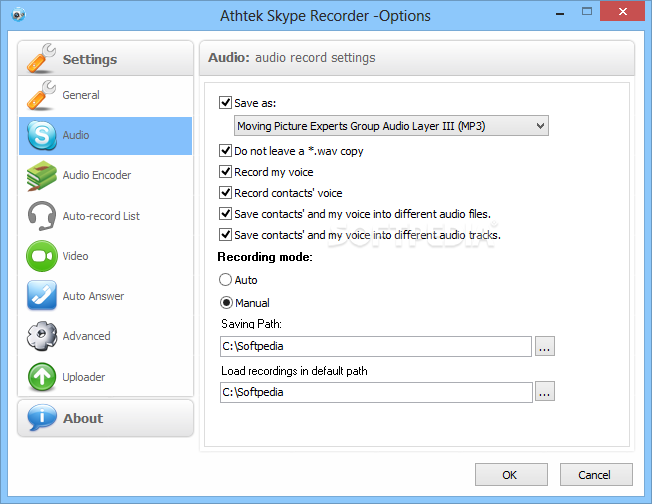Image resolution: width=652 pixels, height=504 pixels.
Task: Open General settings wrench icon
Action: pyautogui.click(x=41, y=95)
